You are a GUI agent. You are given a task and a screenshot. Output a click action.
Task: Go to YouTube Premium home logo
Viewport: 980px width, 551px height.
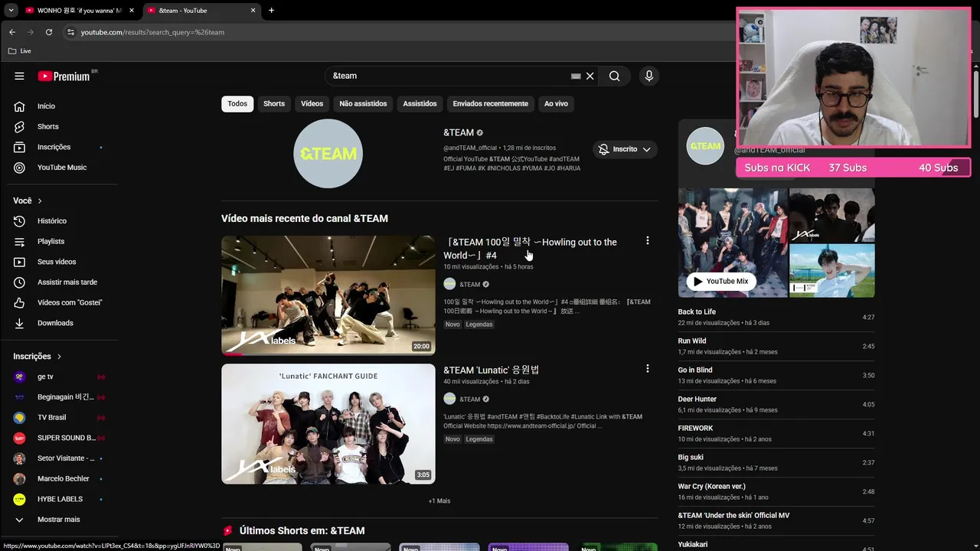coord(64,76)
